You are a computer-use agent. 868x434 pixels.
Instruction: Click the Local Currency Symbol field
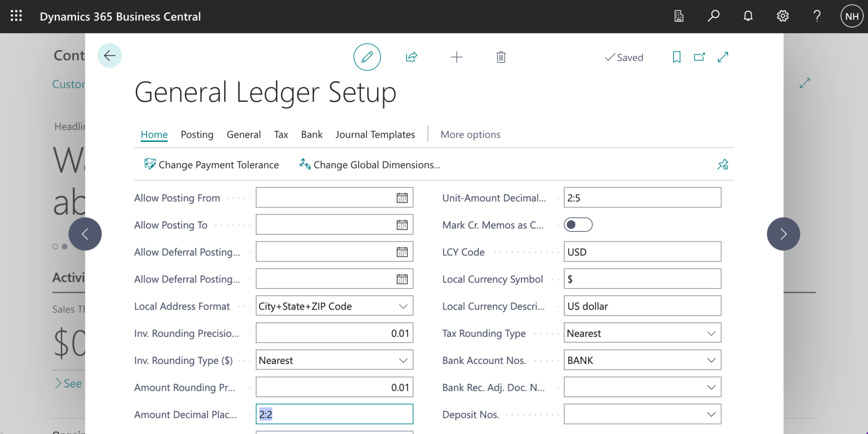(642, 279)
